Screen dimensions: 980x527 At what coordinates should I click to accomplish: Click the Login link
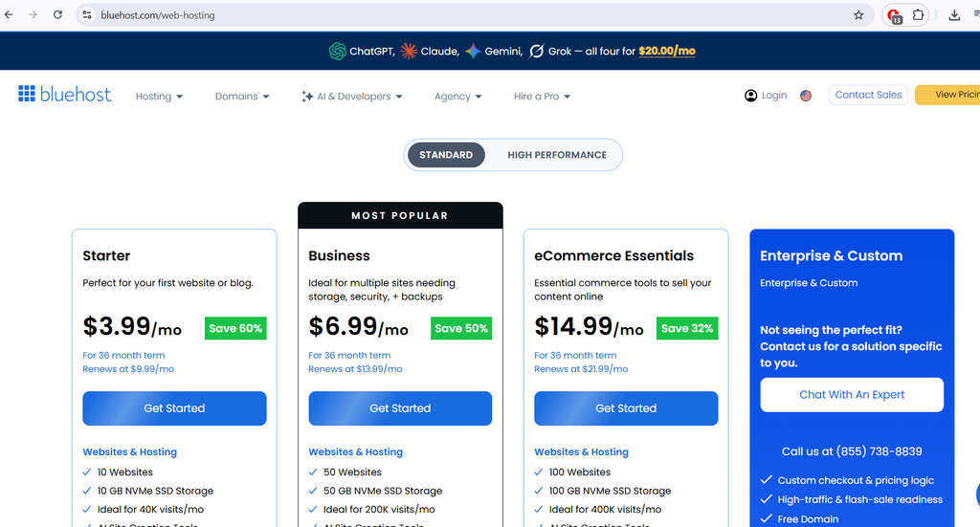[773, 96]
